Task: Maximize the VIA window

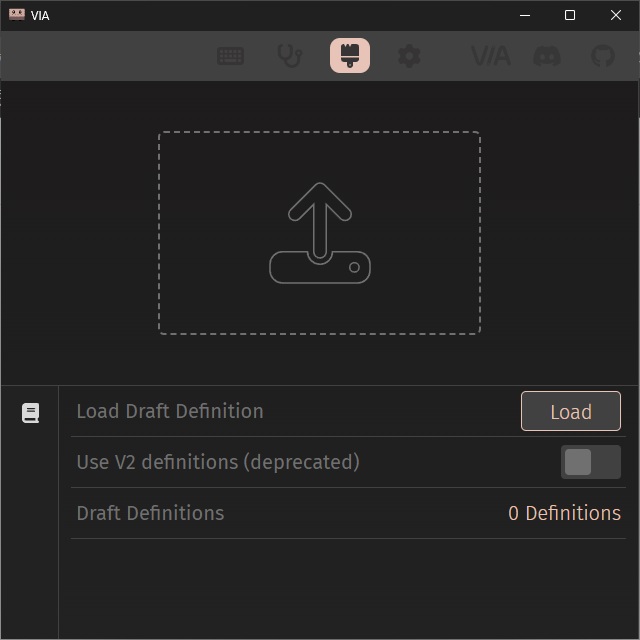Action: (569, 15)
